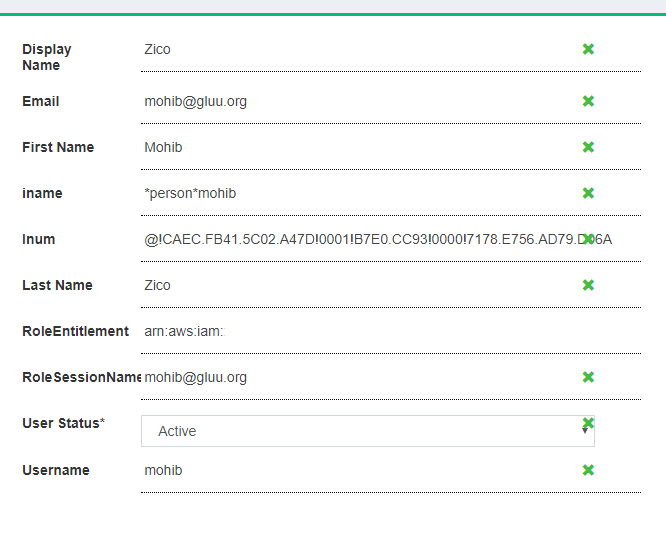Remove the Username attribute
Viewport: 666px width, 537px height.
tap(588, 470)
